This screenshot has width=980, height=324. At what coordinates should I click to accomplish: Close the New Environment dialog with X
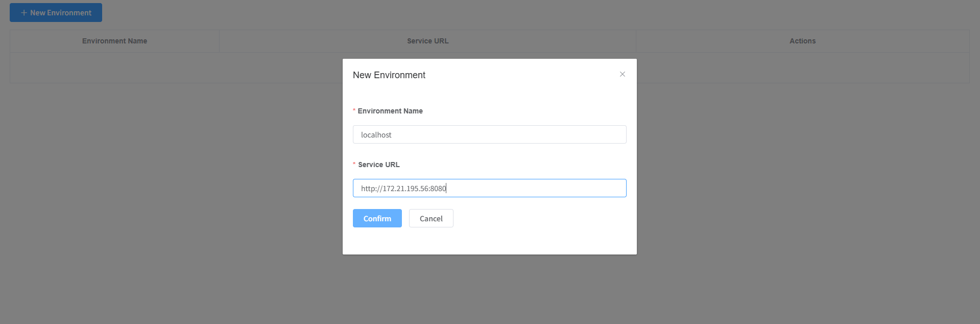[622, 74]
